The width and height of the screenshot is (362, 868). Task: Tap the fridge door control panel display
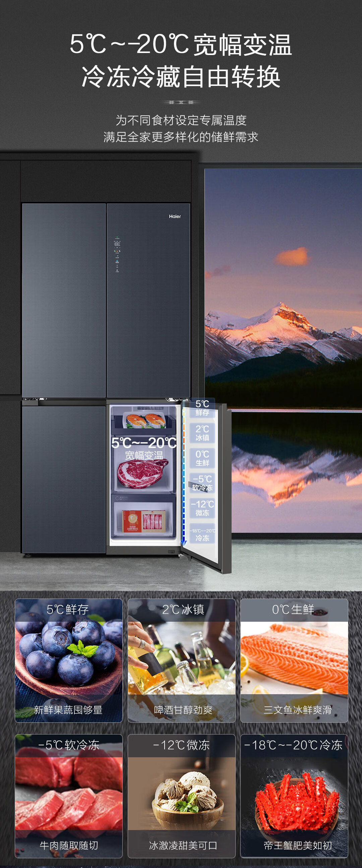[117, 254]
